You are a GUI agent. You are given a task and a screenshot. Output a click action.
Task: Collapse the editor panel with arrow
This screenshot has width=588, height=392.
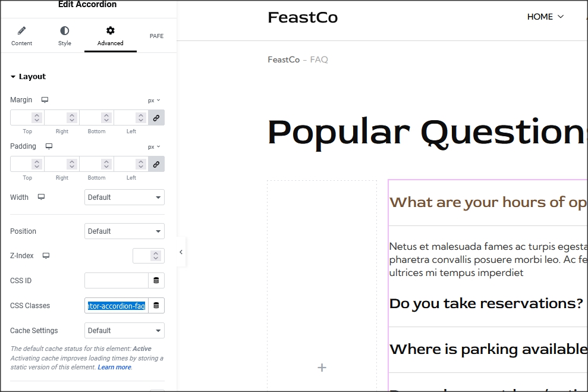pyautogui.click(x=181, y=252)
